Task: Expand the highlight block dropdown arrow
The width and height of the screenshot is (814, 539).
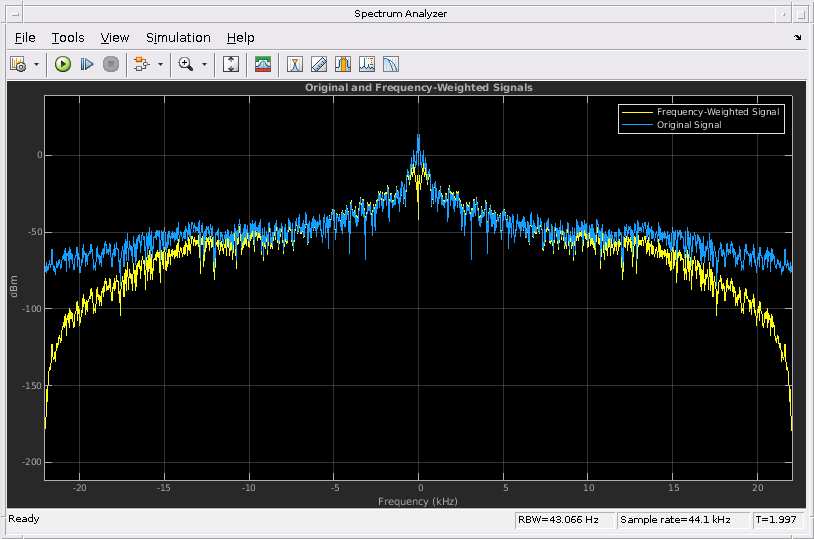Action: point(160,64)
